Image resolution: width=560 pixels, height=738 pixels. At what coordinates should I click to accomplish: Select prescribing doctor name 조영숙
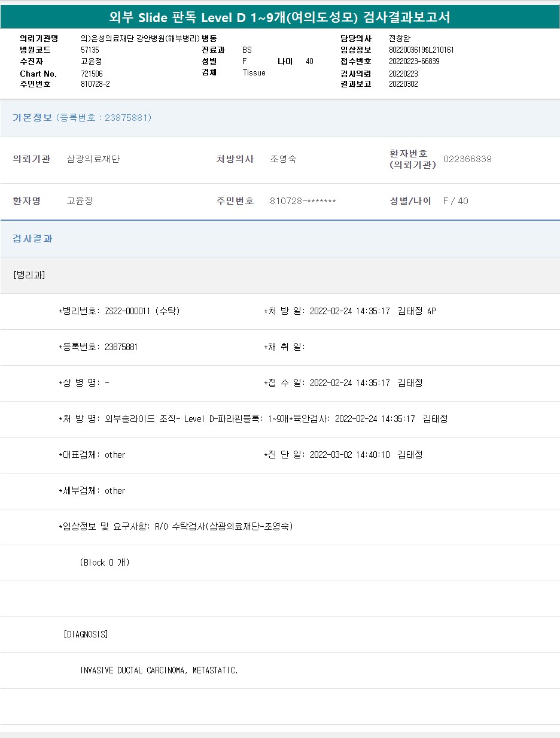click(x=283, y=159)
